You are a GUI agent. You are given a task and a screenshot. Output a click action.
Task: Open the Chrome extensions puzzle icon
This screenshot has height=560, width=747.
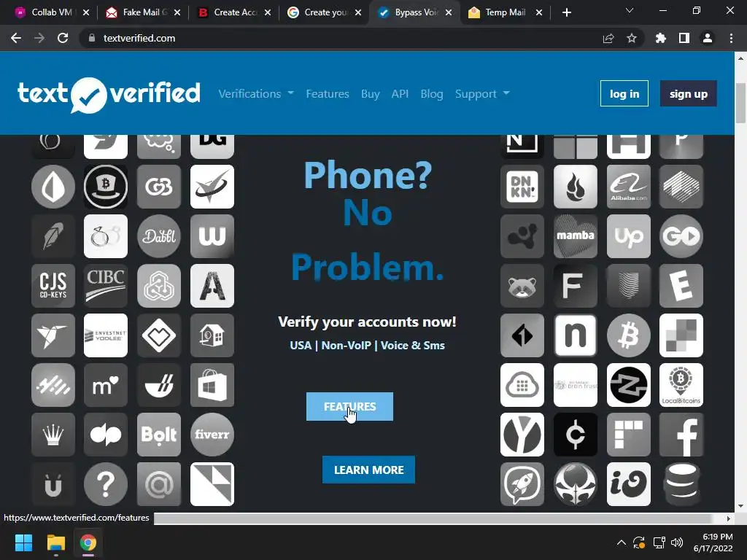coord(660,38)
